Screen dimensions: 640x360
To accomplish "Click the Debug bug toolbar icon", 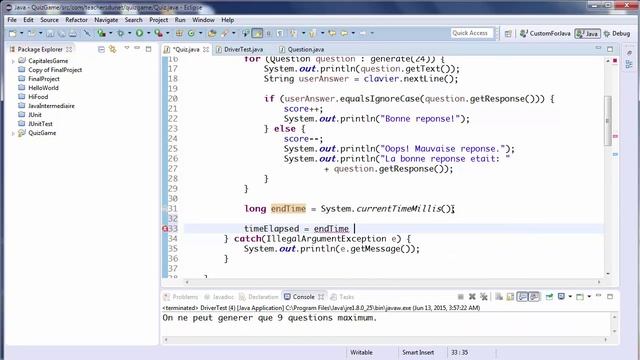I will click(x=121, y=33).
